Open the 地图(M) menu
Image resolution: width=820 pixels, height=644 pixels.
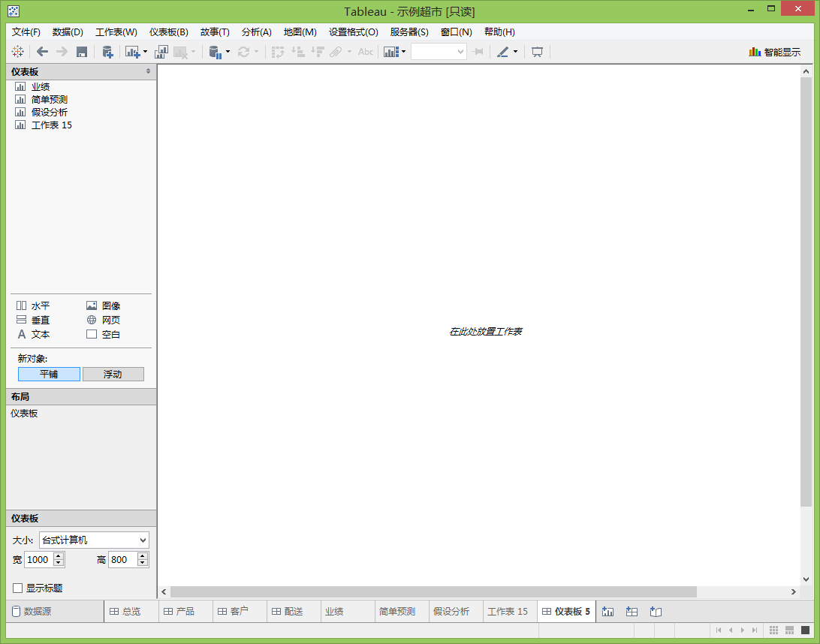[300, 32]
